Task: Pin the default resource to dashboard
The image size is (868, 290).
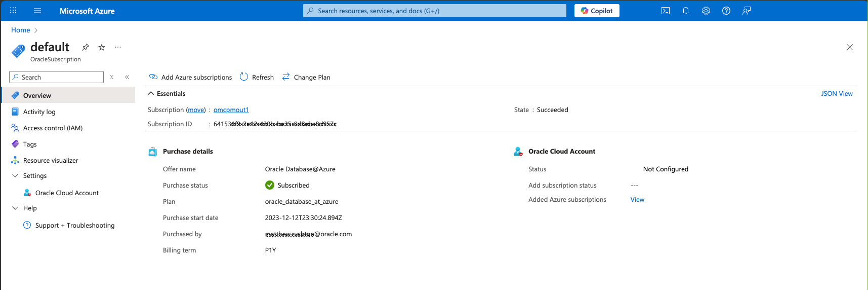Action: pyautogui.click(x=86, y=47)
